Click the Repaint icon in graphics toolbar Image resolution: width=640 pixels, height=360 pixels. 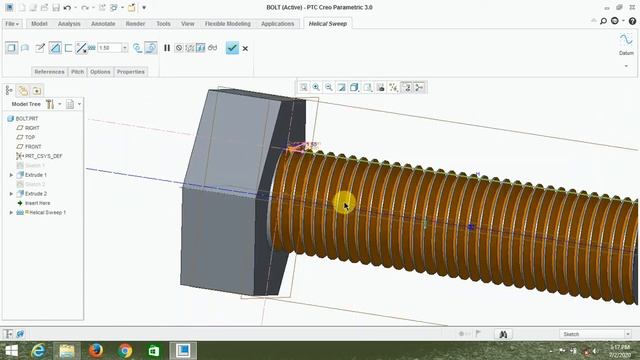341,87
